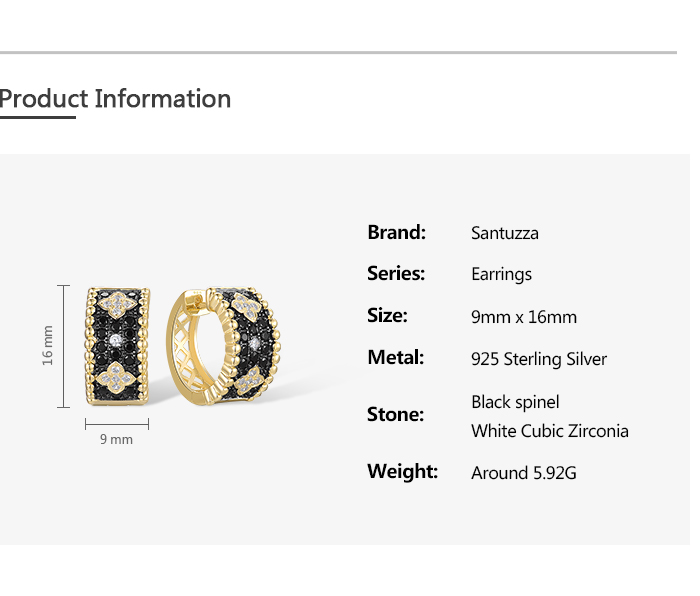
Task: Click the horizontal width measurement line
Action: point(117,424)
